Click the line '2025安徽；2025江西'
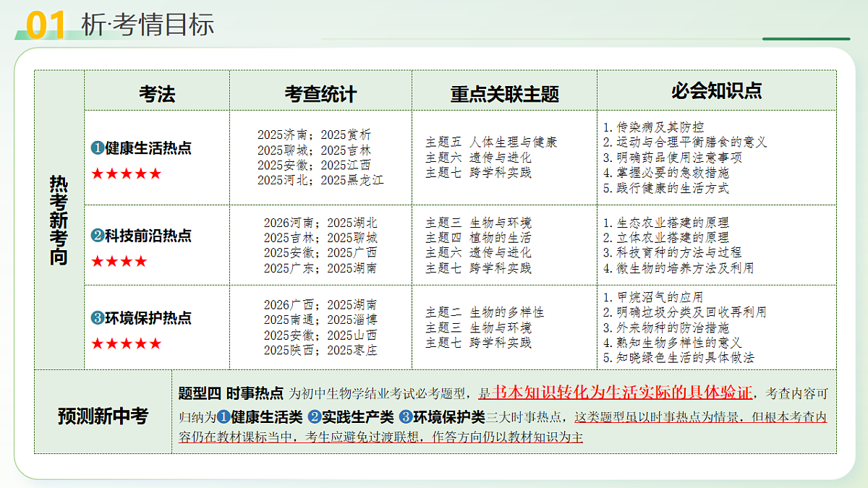868x488 pixels. [314, 165]
